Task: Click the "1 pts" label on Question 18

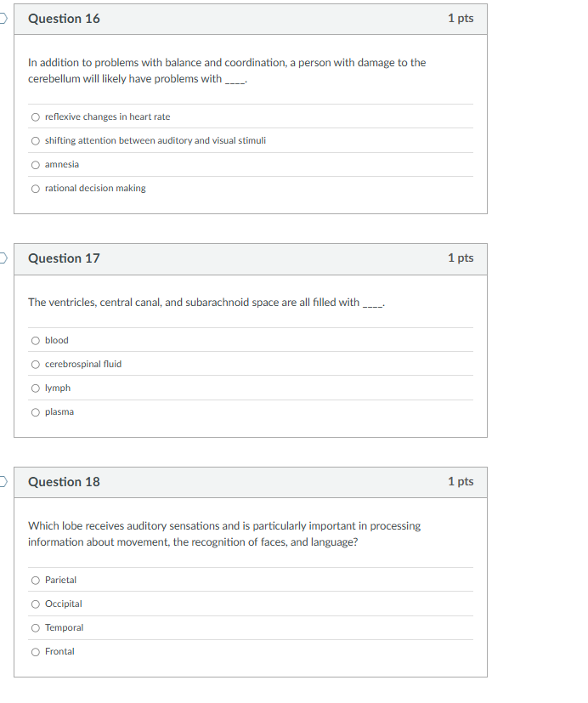Action: [460, 481]
